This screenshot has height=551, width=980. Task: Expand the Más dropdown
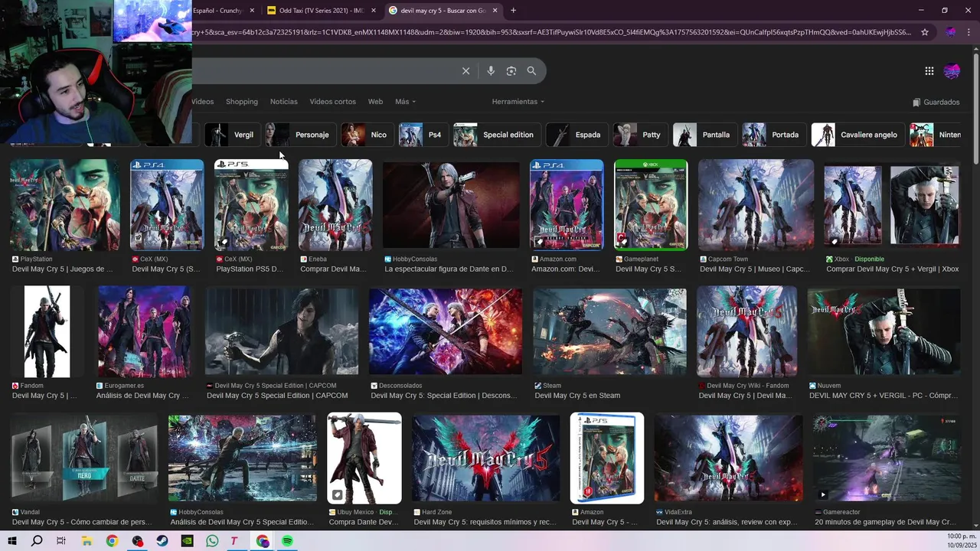coord(405,102)
